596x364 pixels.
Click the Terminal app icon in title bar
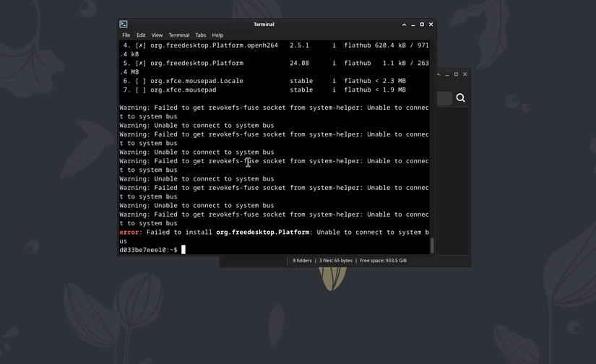[x=123, y=25]
